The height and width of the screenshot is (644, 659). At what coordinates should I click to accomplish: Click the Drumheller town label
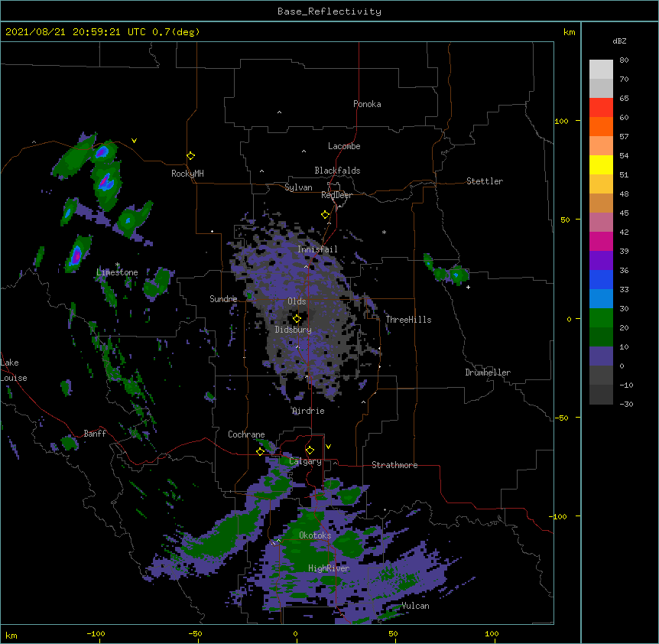click(488, 372)
